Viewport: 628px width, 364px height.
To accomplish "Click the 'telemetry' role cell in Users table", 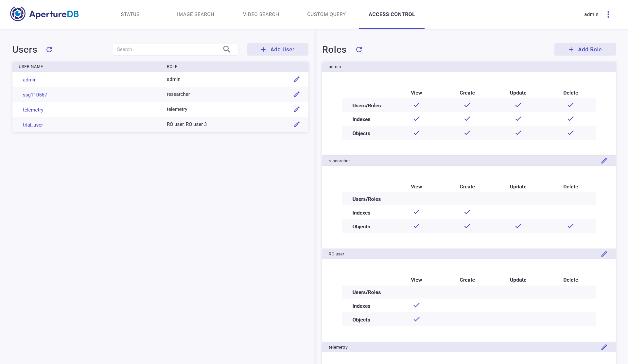I will 177,109.
